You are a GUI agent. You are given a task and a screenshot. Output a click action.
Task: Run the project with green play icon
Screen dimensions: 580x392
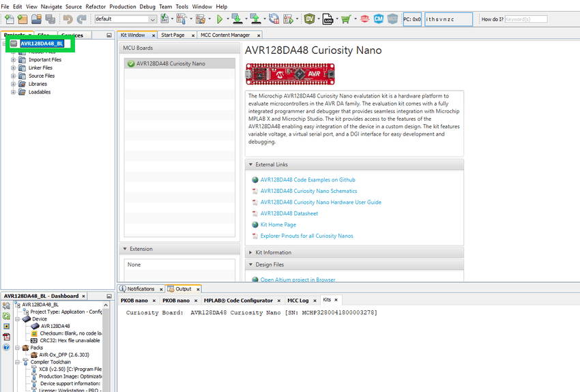219,19
